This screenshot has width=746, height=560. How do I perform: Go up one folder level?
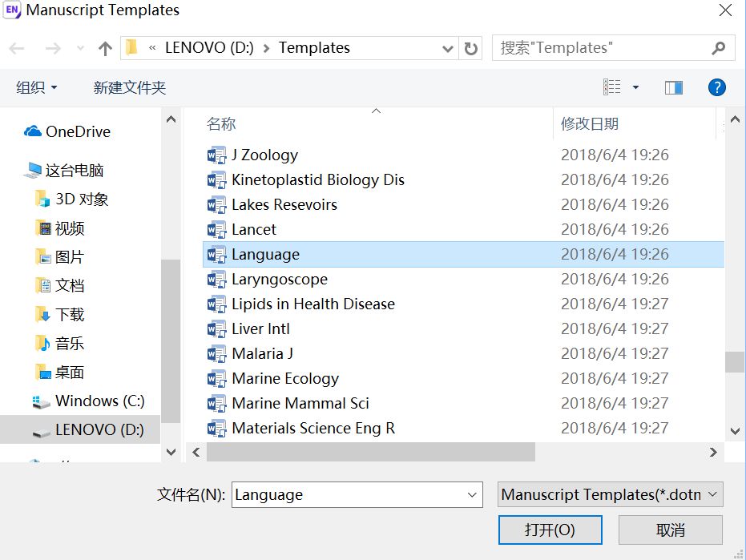pos(105,48)
